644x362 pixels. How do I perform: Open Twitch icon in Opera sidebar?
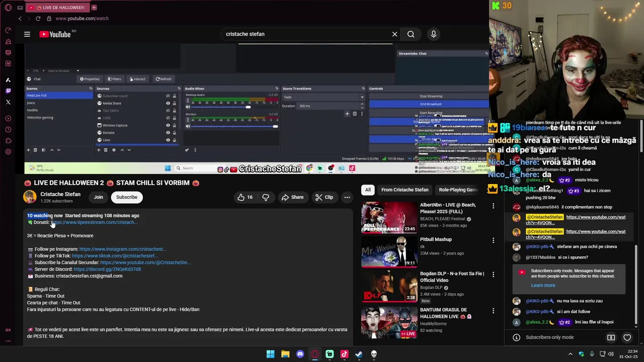click(8, 91)
